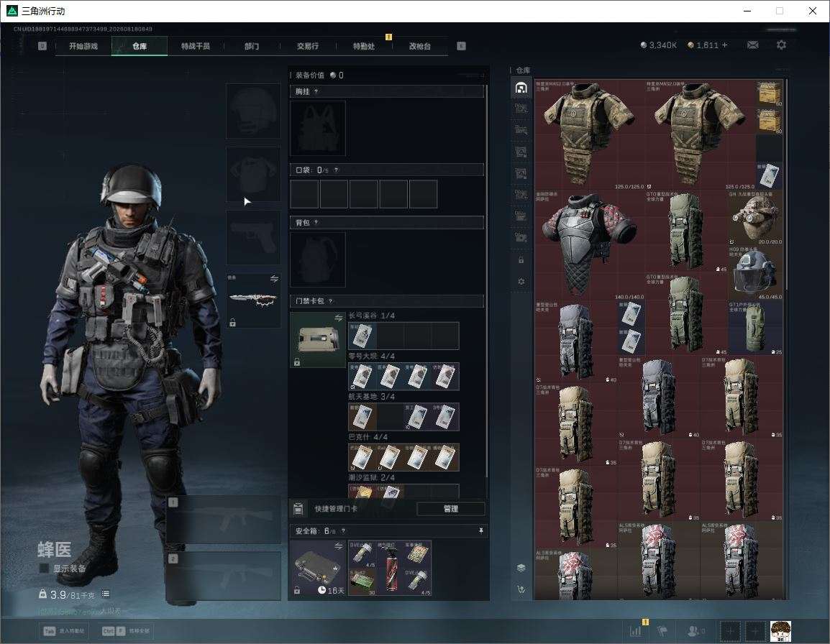Image resolution: width=830 pixels, height=644 pixels.
Task: Click the small gear icon in warehouse sidebar
Action: tap(521, 282)
